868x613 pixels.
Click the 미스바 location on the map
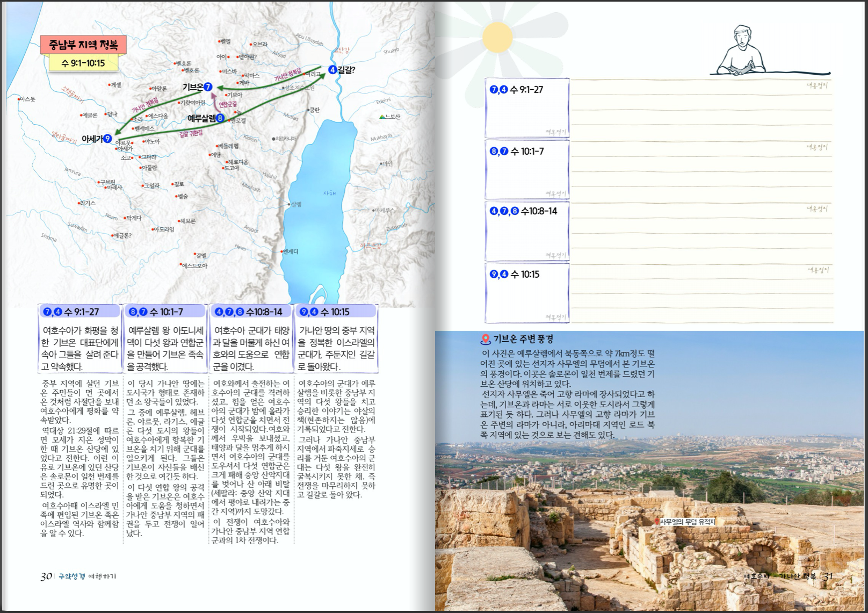pyautogui.click(x=228, y=71)
